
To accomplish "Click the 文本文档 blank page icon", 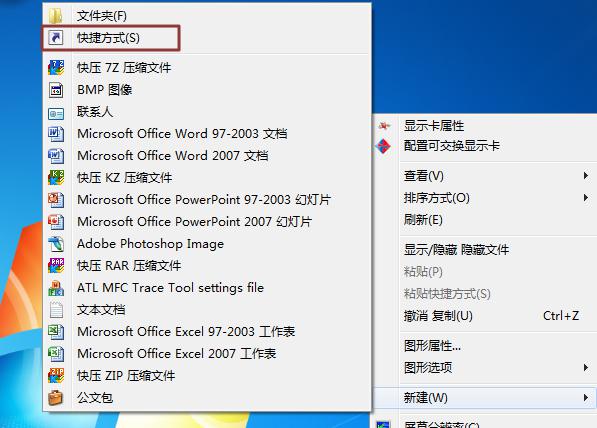I will click(56, 310).
